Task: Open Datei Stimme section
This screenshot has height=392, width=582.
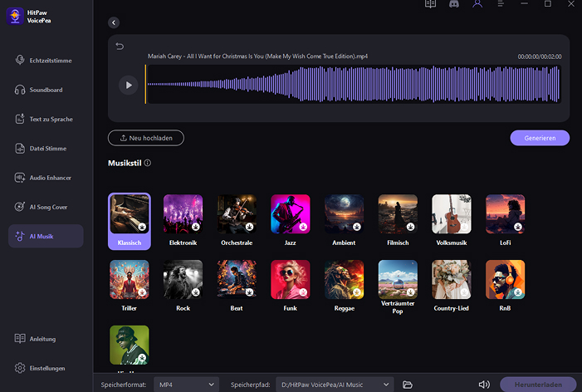Action: pyautogui.click(x=46, y=149)
